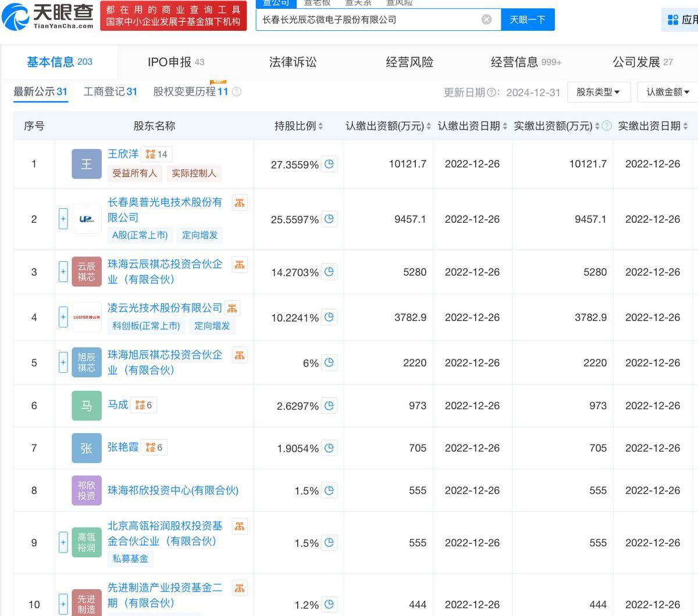This screenshot has width=698, height=616.
Task: Open equity structure icon for 长春奥普光电
Action: click(240, 202)
